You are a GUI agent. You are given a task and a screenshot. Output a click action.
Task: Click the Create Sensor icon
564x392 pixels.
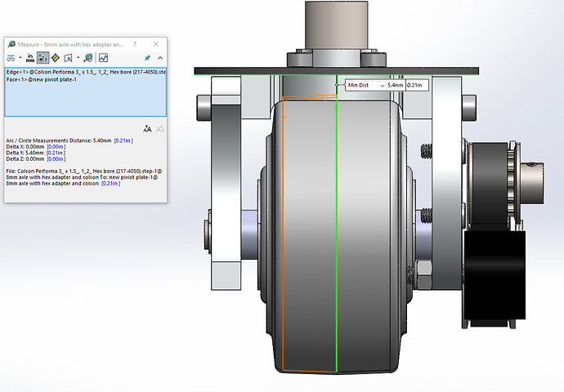[104, 58]
